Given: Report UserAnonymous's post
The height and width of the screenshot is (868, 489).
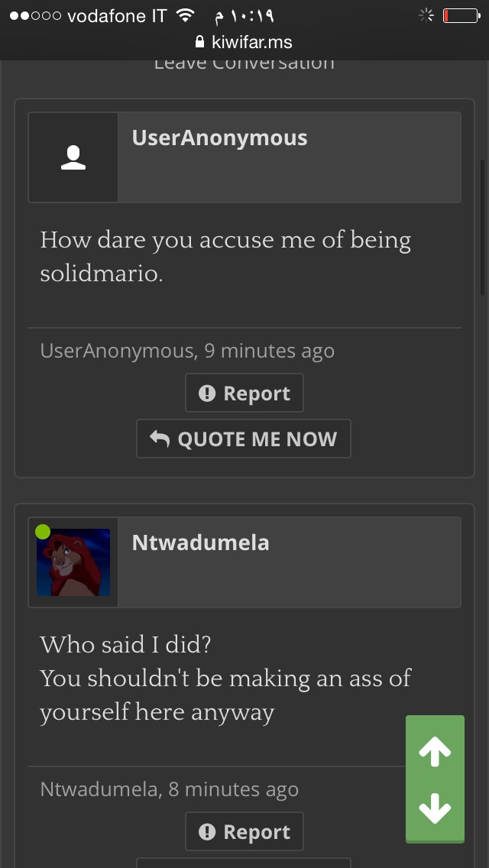Looking at the screenshot, I should click(244, 393).
